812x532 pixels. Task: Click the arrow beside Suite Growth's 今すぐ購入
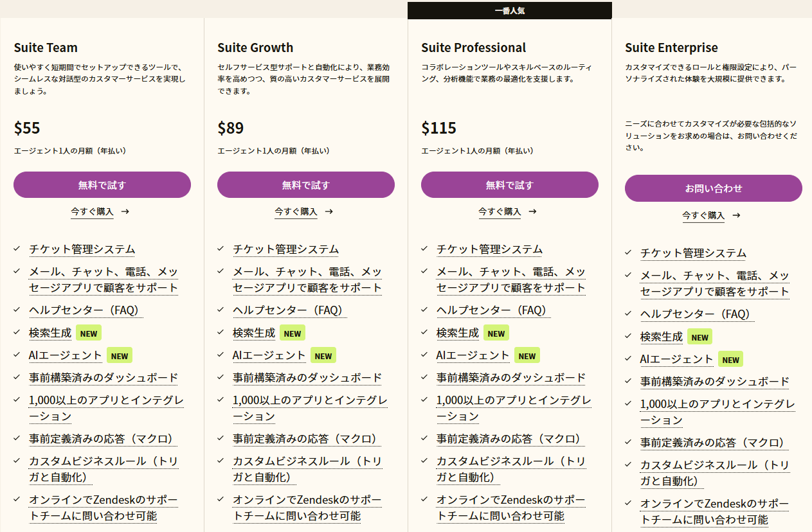point(329,211)
